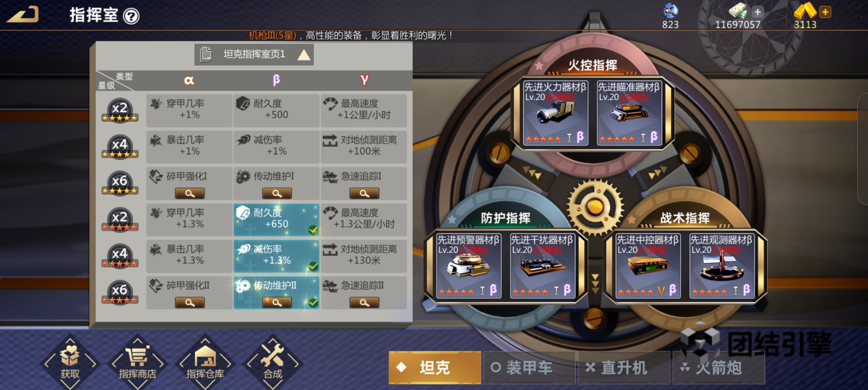Toggle the checked 传动维护II bonus
868x390 pixels.
point(276,292)
